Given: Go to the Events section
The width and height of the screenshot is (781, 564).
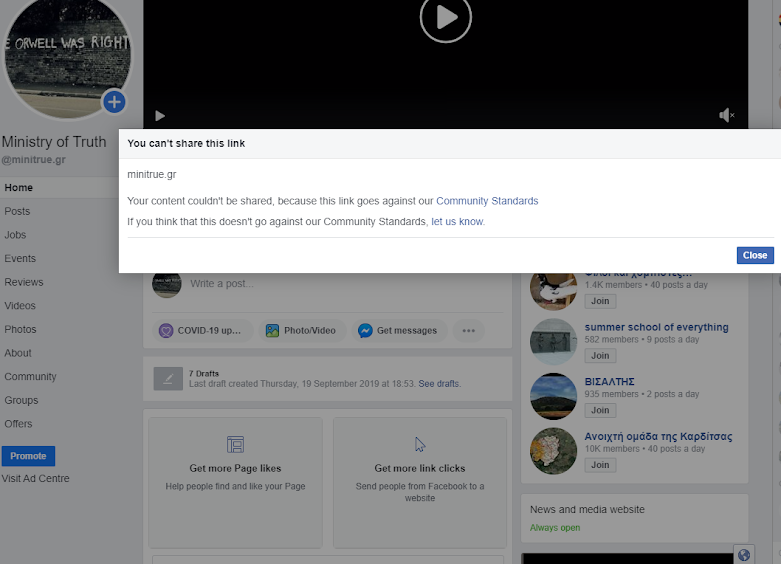Looking at the screenshot, I should click(20, 259).
